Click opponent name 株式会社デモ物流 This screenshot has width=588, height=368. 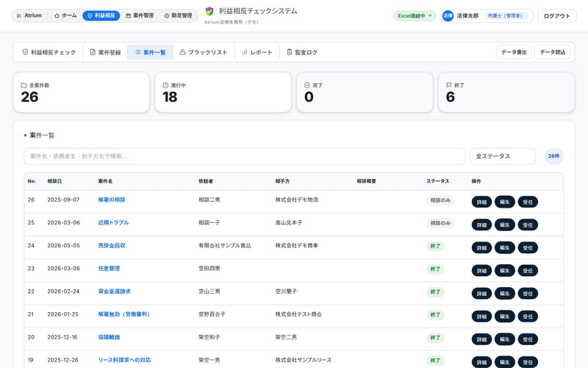click(x=297, y=199)
